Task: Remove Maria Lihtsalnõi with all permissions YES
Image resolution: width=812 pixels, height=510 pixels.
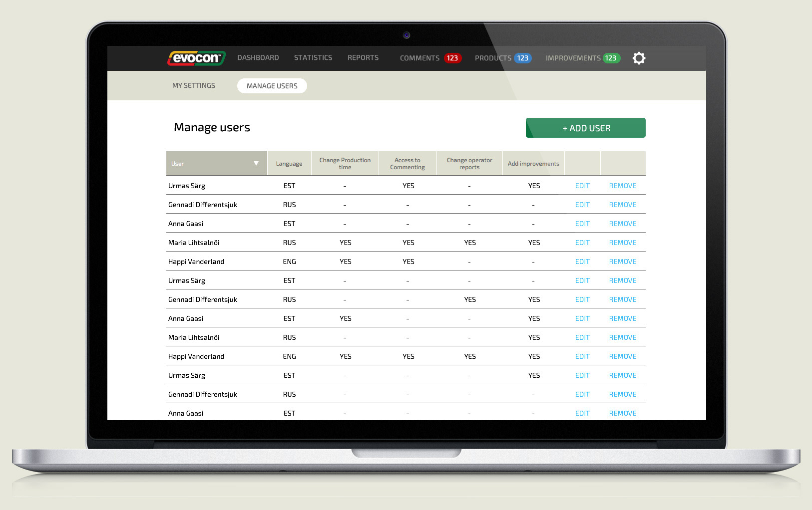Action: (x=623, y=243)
